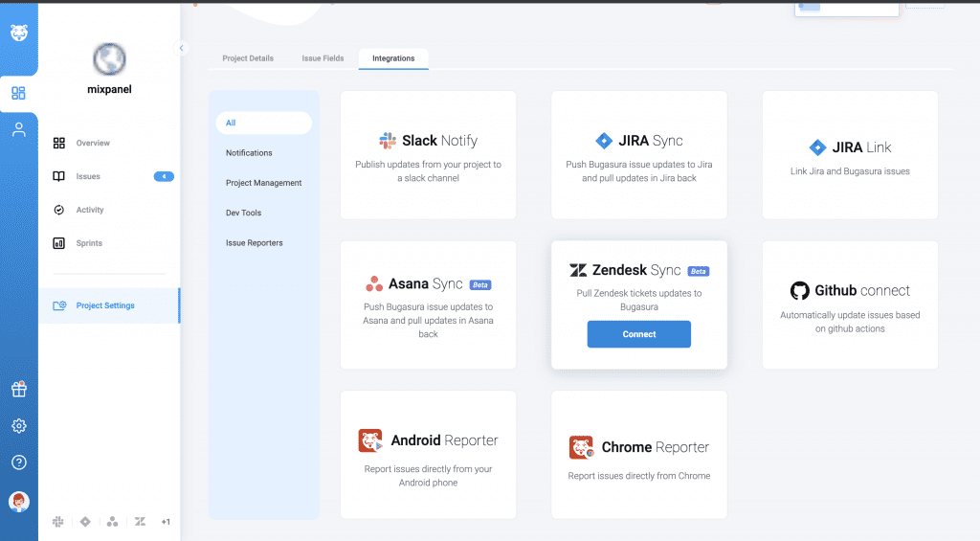Screen dimensions: 980x541
Task: Click the mixpanel project name
Action: pyautogui.click(x=109, y=89)
